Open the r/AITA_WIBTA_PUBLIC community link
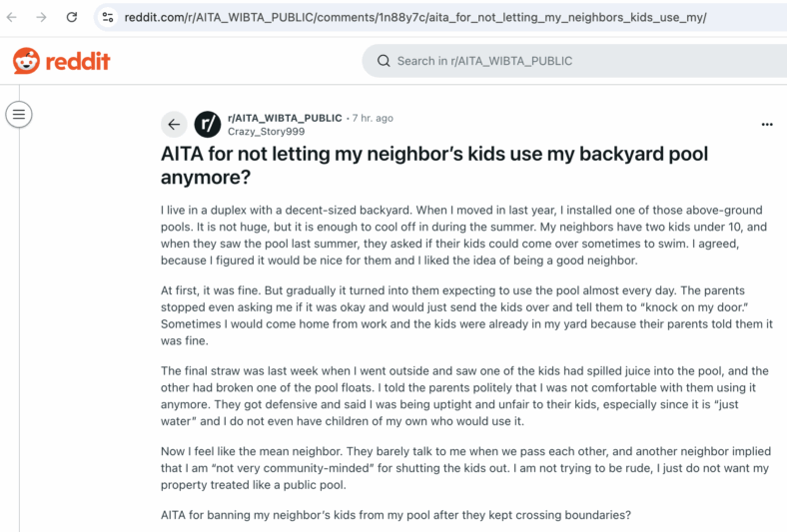This screenshot has width=787, height=532. click(285, 118)
